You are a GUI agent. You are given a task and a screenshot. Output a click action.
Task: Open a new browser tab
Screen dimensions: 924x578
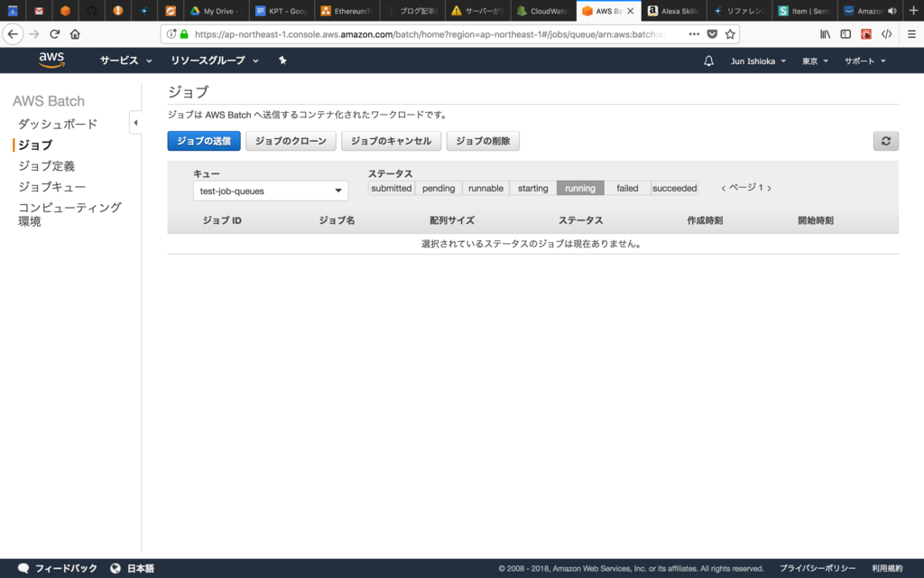(913, 11)
